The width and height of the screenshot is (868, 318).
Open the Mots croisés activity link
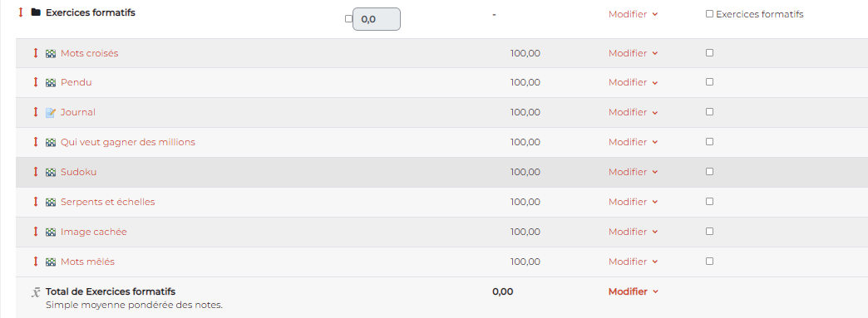tap(90, 53)
